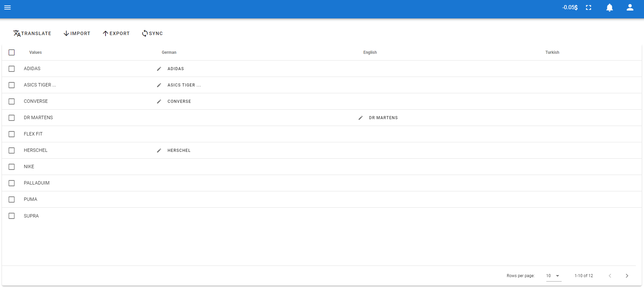The image size is (644, 287).
Task: Check the CONVERSE row checkbox
Action: tap(12, 101)
